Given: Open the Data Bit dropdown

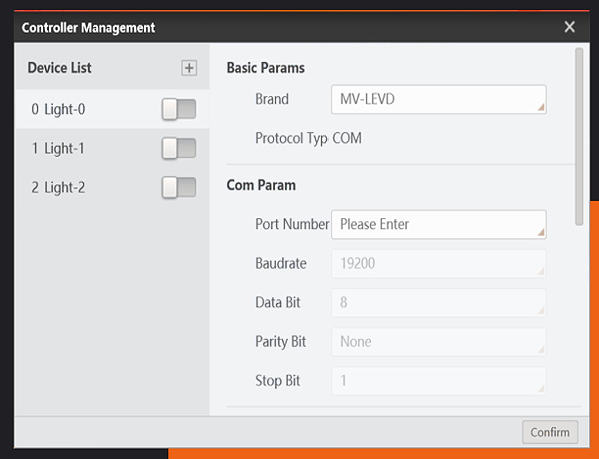Looking at the screenshot, I should pos(439,302).
